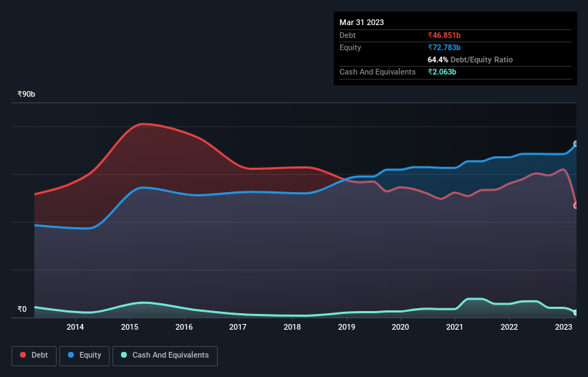
Task: Click the ₹2.063b cash value
Action: click(x=442, y=72)
